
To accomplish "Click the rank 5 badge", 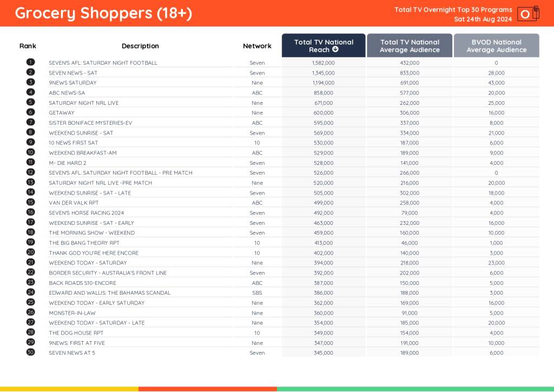I will click(31, 102).
